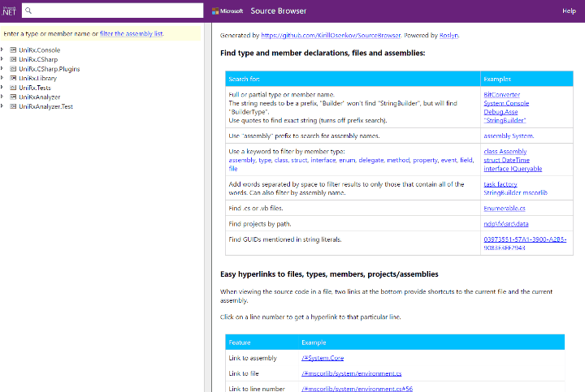585x392 pixels.
Task: Select UniRx.CSharp assembly label
Action: pyautogui.click(x=38, y=59)
